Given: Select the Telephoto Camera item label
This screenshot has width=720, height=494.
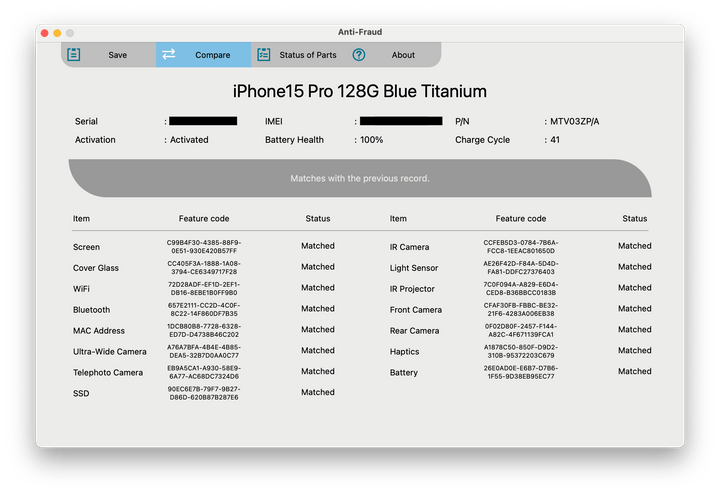Looking at the screenshot, I should pos(108,372).
